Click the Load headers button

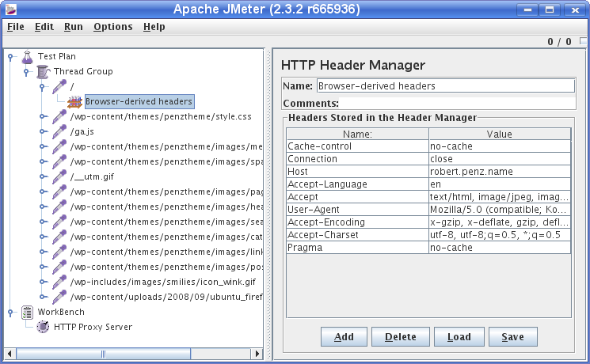click(x=459, y=336)
